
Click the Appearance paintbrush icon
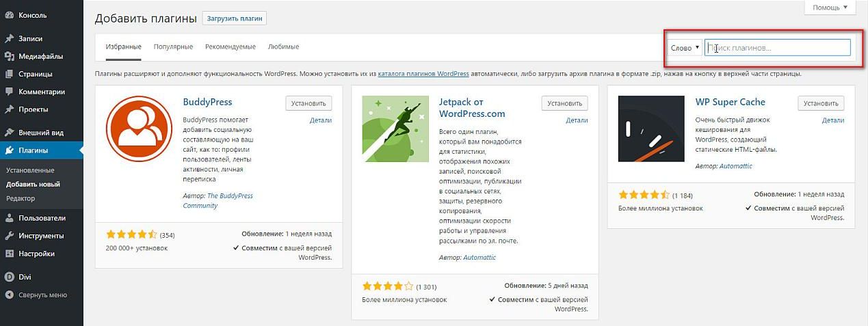point(10,133)
